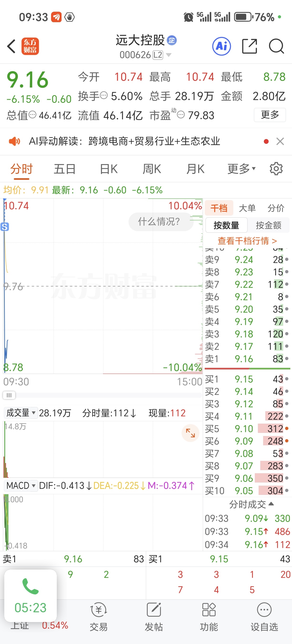The image size is (292, 644).
Task: Select the 千档 tab
Action: pyautogui.click(x=219, y=208)
